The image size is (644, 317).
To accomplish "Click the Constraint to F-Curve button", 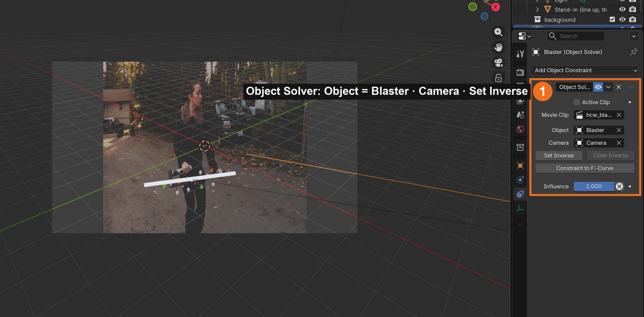I will coord(585,168).
